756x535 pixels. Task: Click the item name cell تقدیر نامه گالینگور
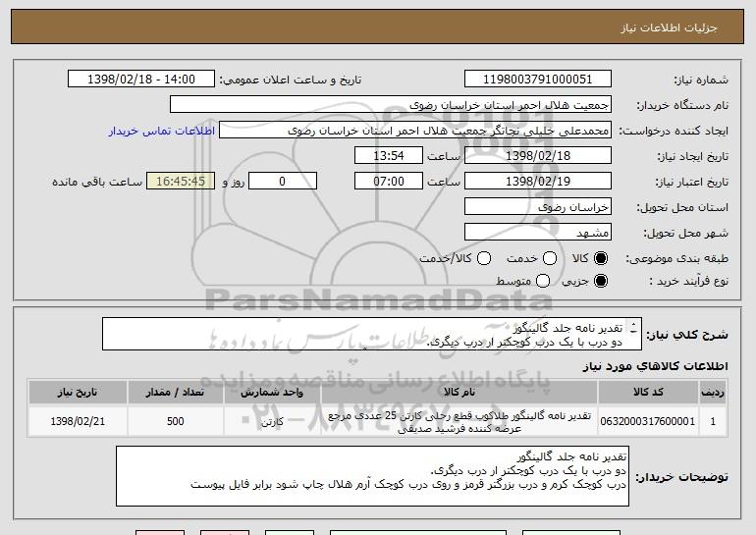(x=459, y=422)
